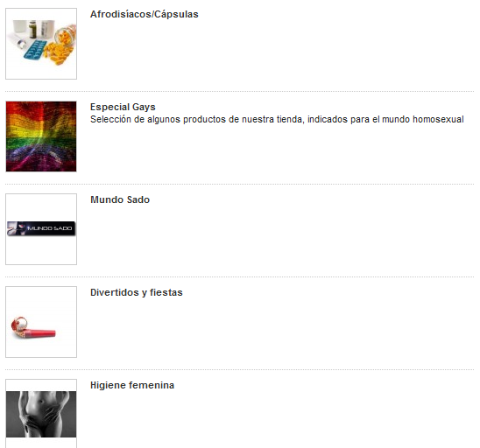Click the grayscale Higiene femenina thumbnail
Image resolution: width=480 pixels, height=448 pixels.
41,414
